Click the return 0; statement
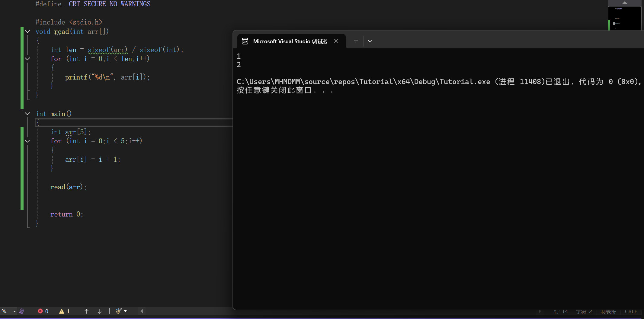 tap(67, 214)
